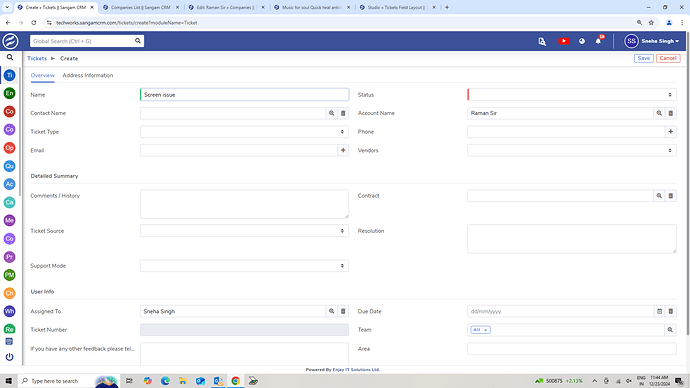
Task: Open the Contract lookup search icon
Action: [x=659, y=196]
